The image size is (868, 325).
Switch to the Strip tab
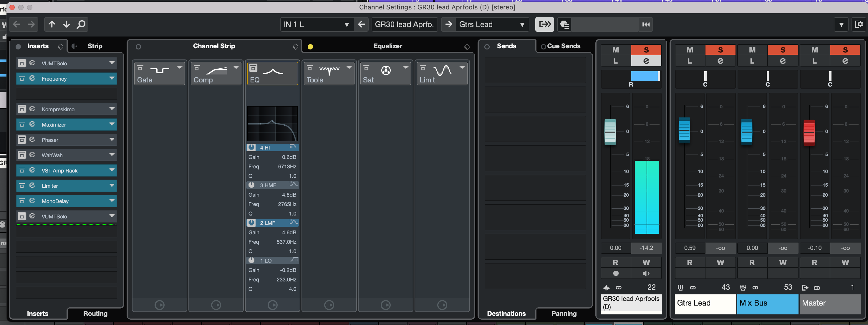point(95,46)
